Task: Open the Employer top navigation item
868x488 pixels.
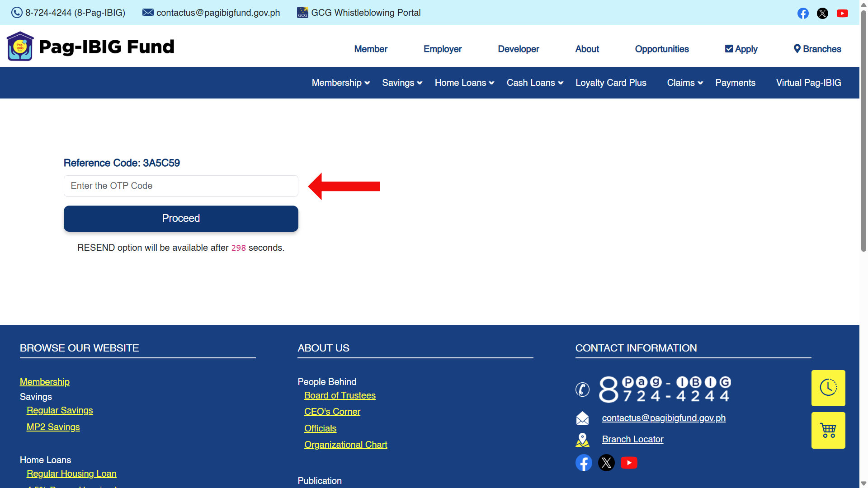Action: point(443,49)
